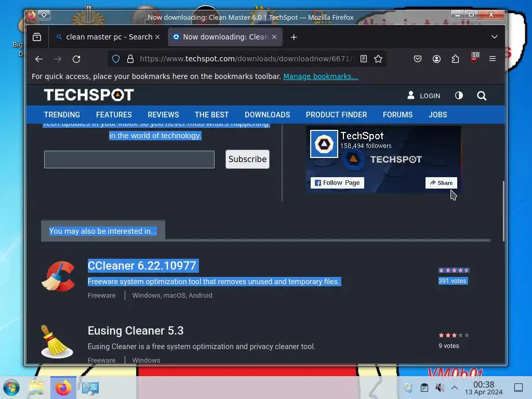
Task: Open the JOBS menu item
Action: pos(437,115)
